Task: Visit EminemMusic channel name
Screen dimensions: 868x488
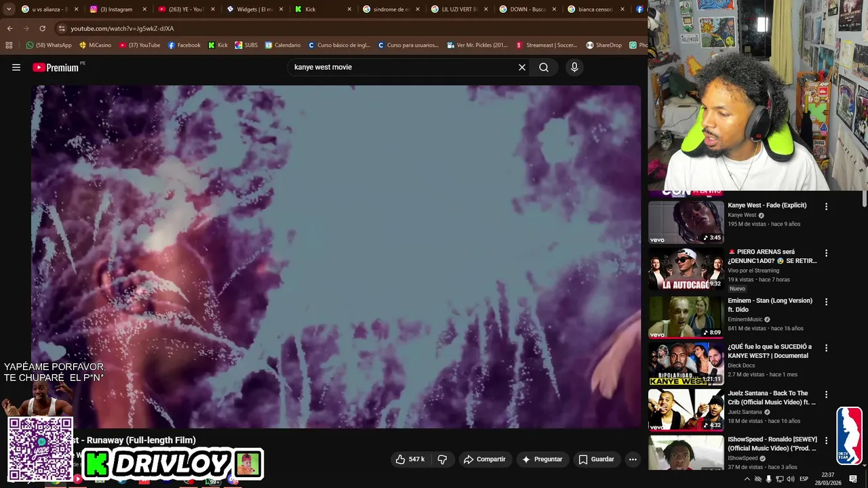Action: (x=745, y=319)
